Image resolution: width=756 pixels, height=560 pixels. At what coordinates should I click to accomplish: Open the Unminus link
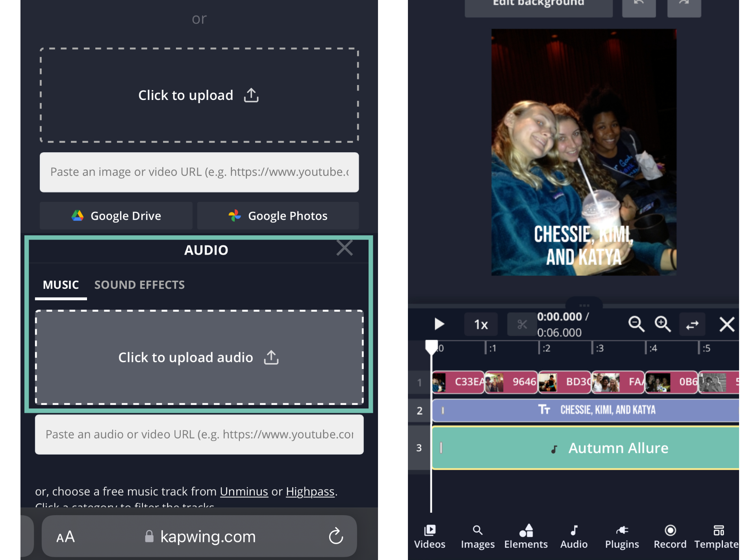pyautogui.click(x=244, y=492)
